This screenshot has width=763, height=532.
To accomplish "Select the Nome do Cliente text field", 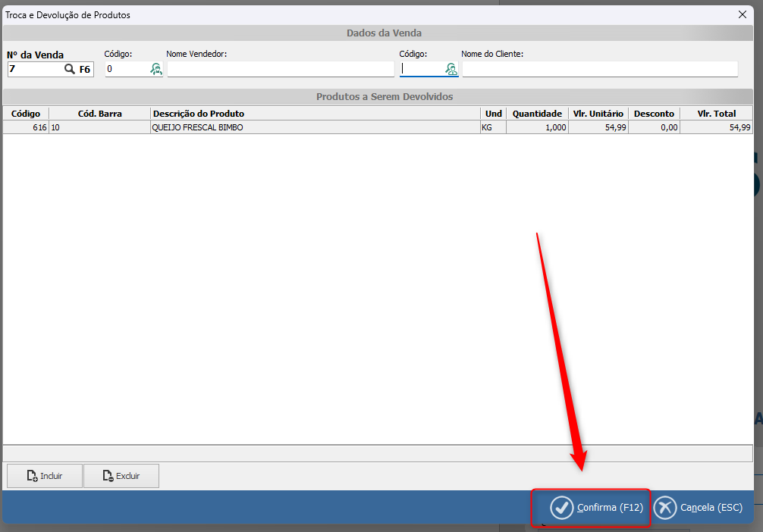I will 599,70.
